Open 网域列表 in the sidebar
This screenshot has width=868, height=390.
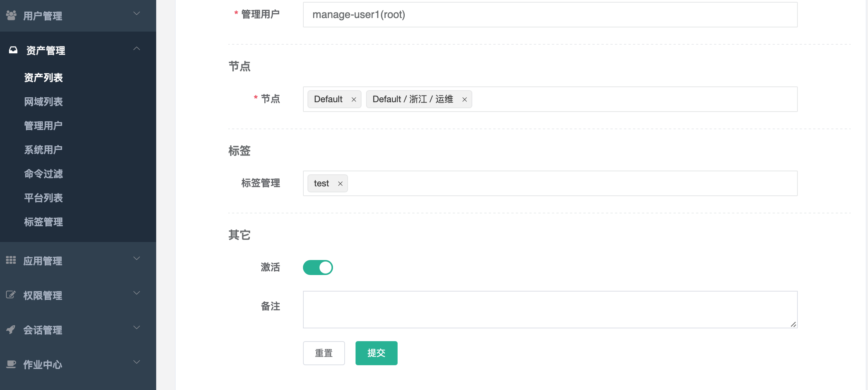(44, 102)
